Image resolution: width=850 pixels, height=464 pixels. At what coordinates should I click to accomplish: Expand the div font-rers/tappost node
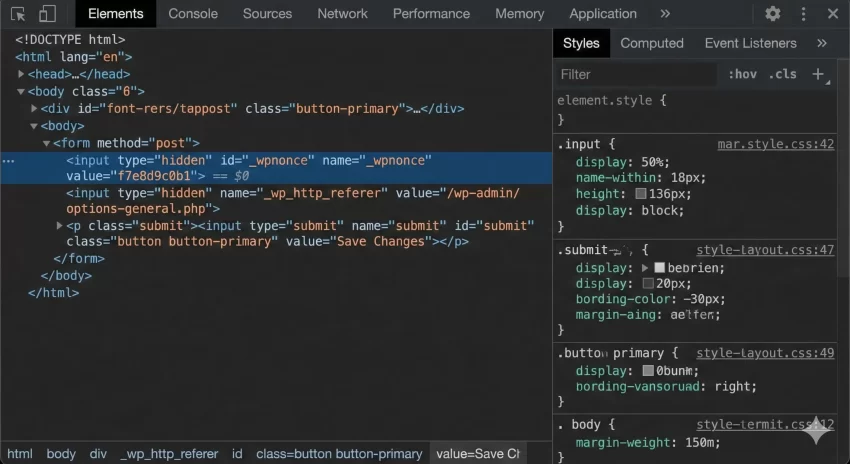34,108
